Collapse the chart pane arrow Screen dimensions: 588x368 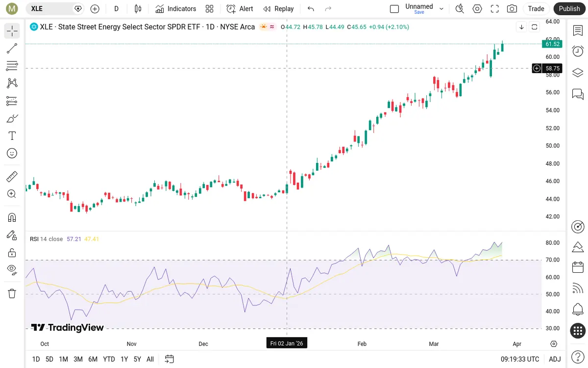pyautogui.click(x=521, y=27)
